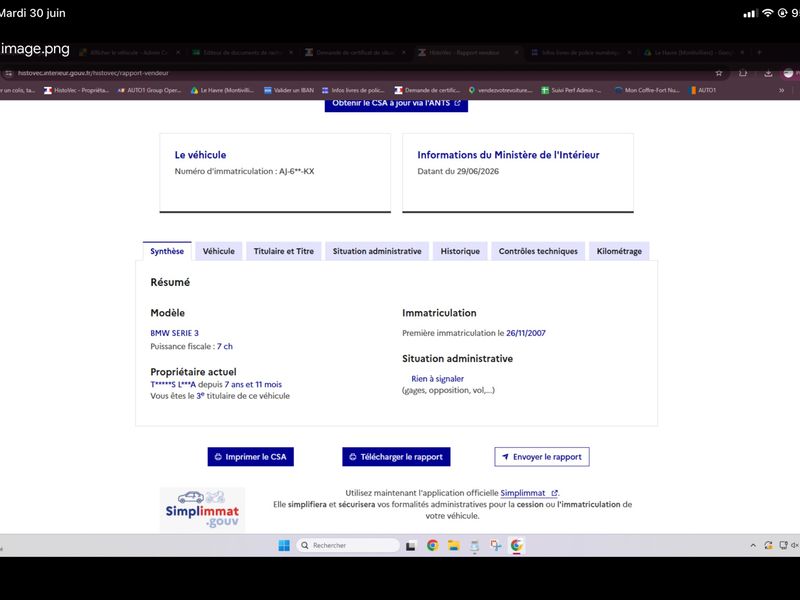Go to Situation administrative tab
This screenshot has height=600, width=800.
click(377, 251)
